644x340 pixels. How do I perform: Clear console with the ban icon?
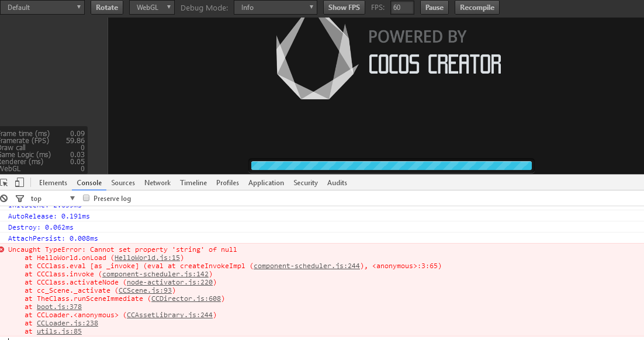(x=4, y=199)
